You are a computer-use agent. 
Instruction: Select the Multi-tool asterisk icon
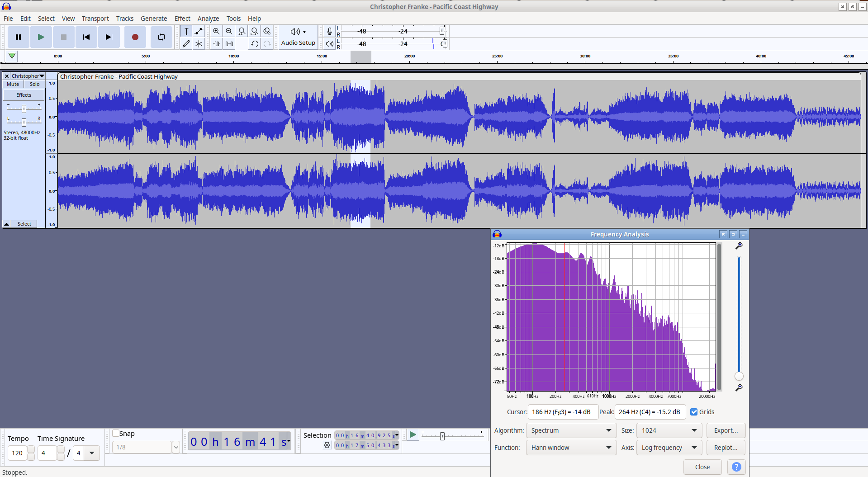point(199,43)
